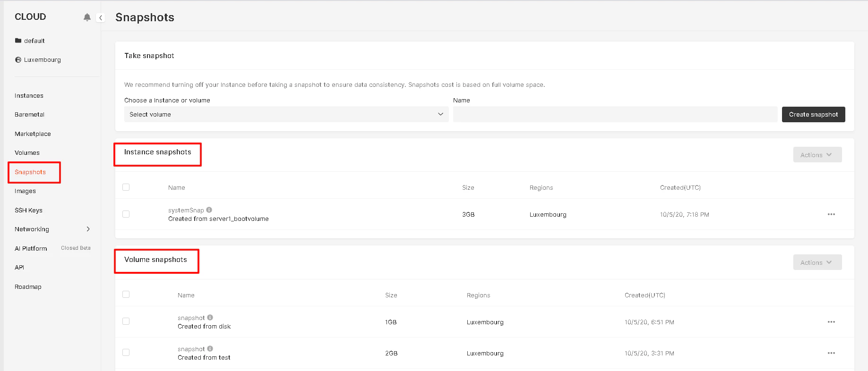
Task: Tick the select-all checkbox in Instance snapshots
Action: coord(126,187)
